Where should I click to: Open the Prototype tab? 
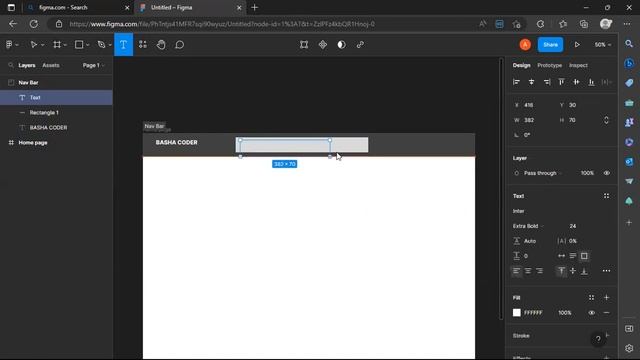pos(549,65)
